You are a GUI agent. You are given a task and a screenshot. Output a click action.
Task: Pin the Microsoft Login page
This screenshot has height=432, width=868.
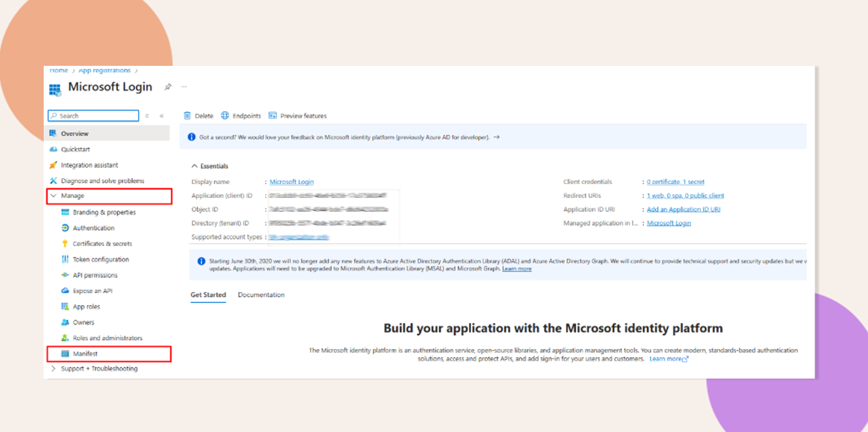point(168,87)
